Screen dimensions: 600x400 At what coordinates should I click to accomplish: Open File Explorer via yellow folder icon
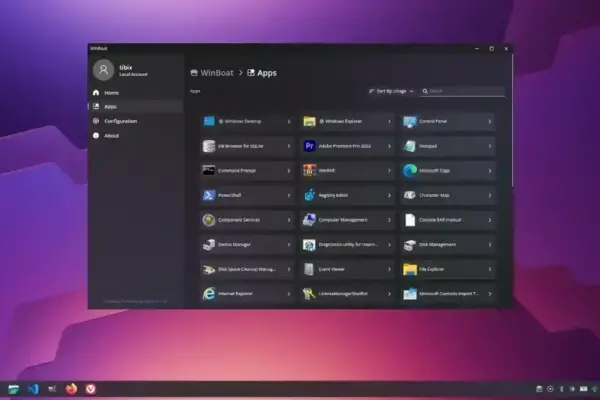(410, 269)
